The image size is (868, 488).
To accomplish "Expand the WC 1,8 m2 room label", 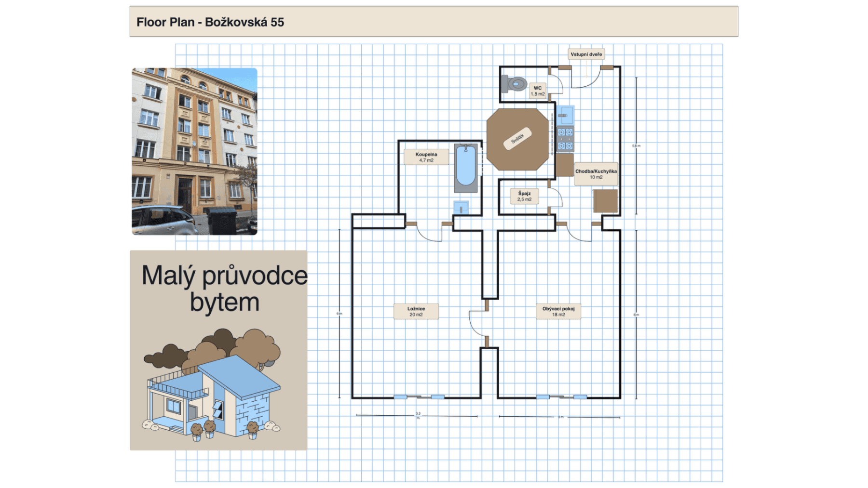I will click(537, 92).
